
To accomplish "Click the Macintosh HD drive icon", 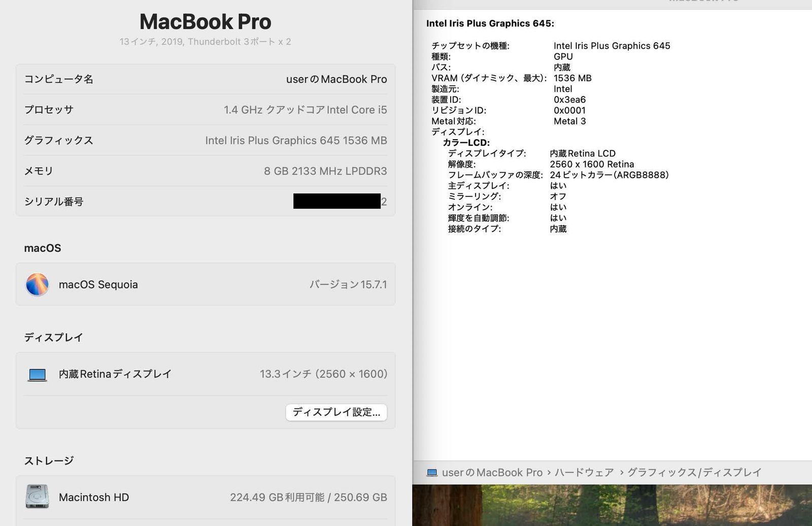I will (36, 497).
